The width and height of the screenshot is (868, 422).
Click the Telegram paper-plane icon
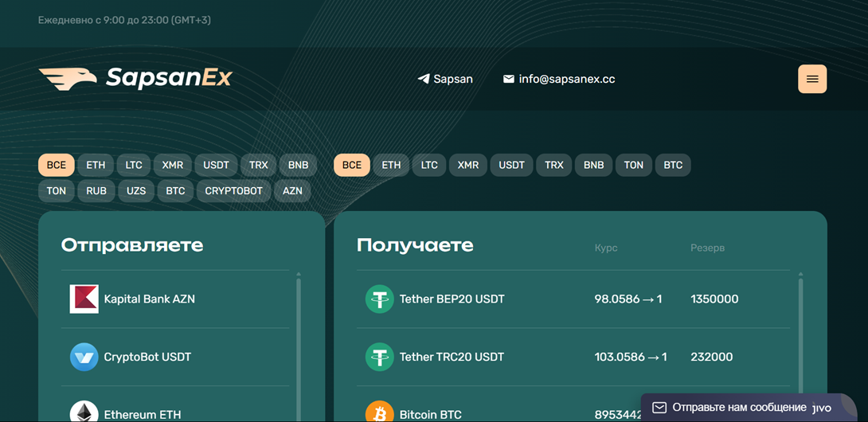[424, 79]
